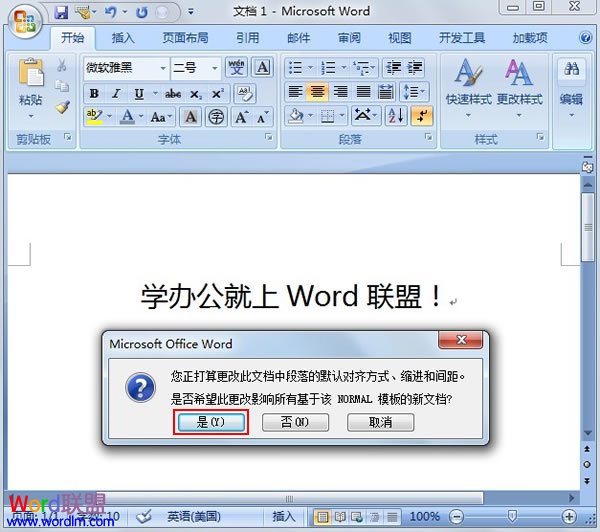
Task: Click zoom out minus button
Action: coord(456,517)
